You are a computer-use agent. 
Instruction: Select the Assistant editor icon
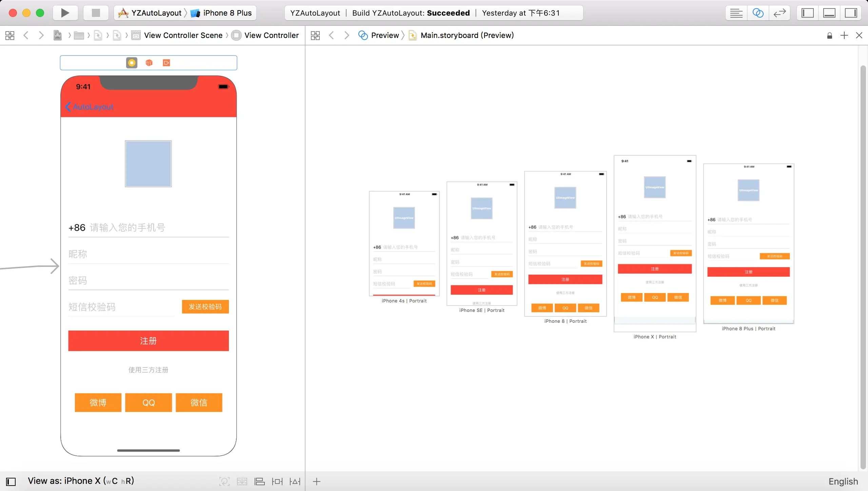pos(758,13)
